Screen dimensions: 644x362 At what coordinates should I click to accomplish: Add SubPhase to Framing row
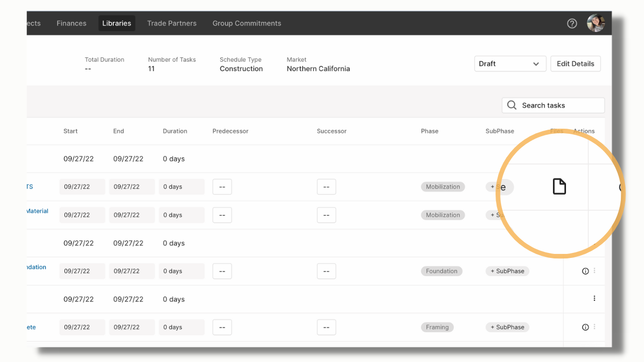click(x=507, y=327)
